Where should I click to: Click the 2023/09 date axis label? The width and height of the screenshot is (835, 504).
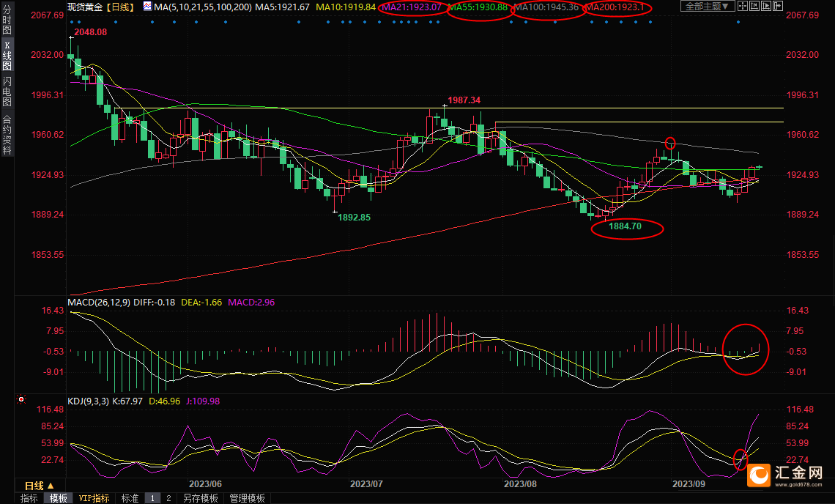[x=689, y=483]
